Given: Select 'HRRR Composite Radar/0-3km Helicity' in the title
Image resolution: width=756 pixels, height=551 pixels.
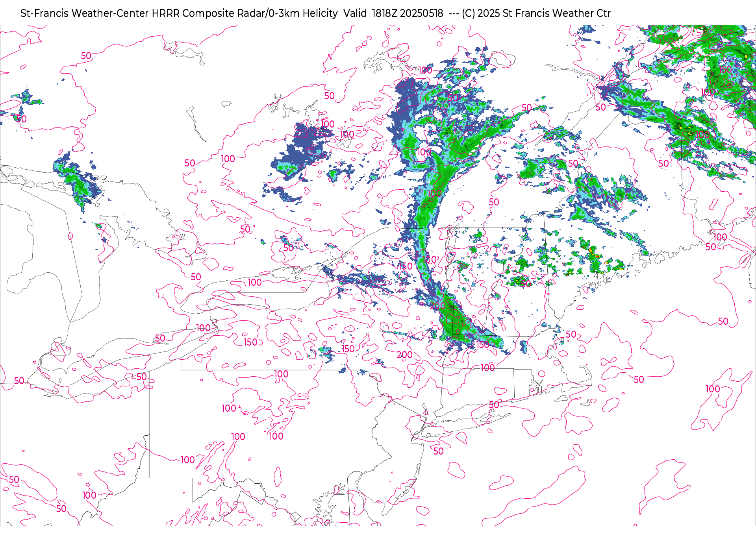Looking at the screenshot, I should coord(245,13).
